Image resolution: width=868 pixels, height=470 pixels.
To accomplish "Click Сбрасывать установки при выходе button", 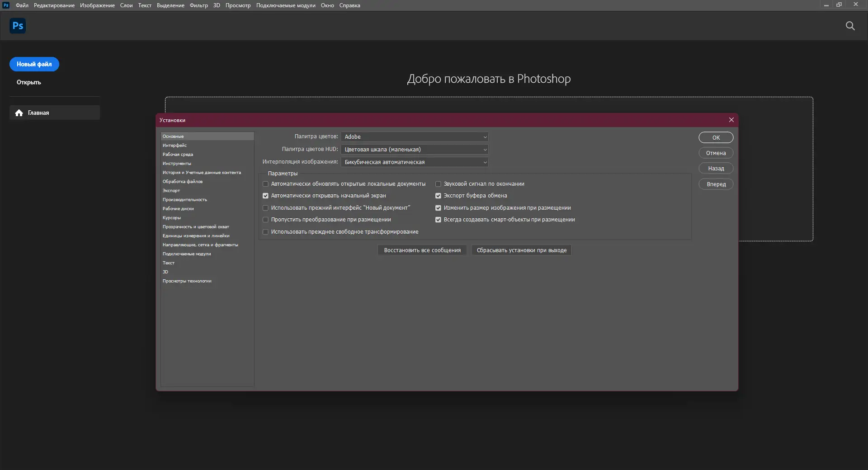I will (522, 250).
